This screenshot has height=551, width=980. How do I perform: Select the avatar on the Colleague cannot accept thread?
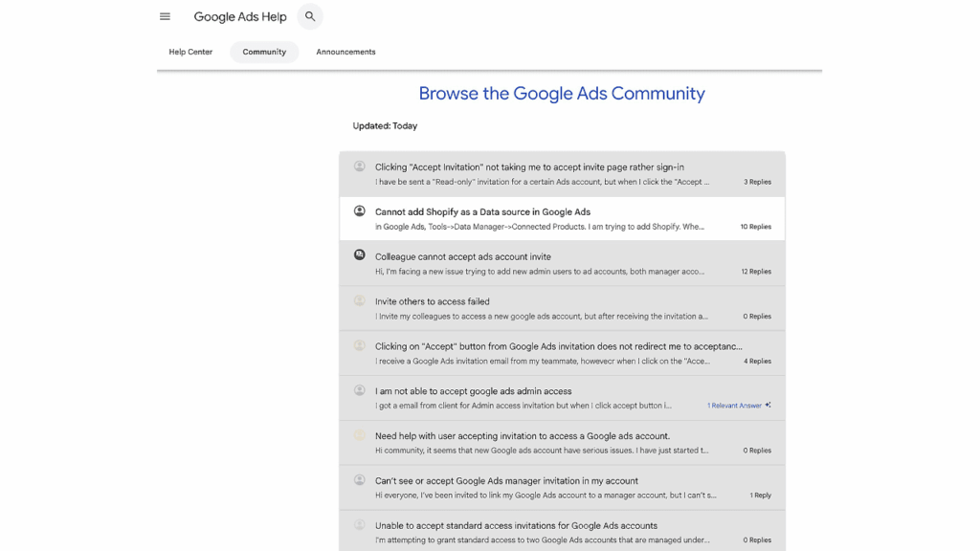pyautogui.click(x=358, y=256)
